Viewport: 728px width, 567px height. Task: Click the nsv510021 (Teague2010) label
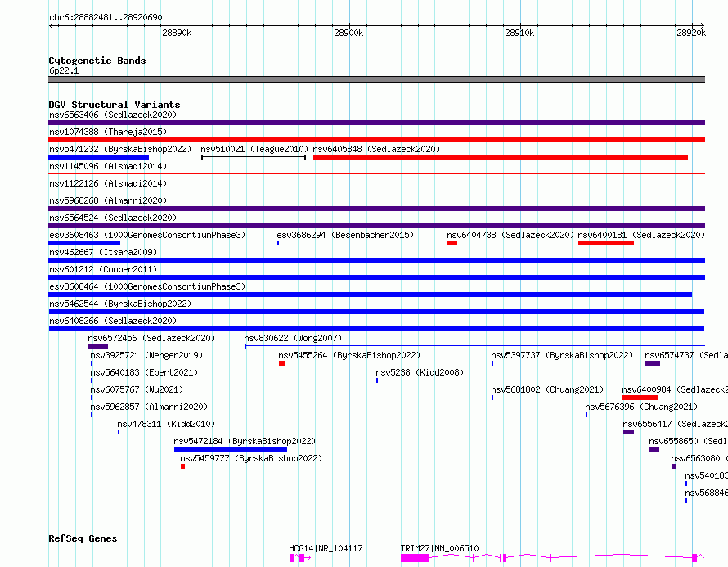pyautogui.click(x=254, y=149)
